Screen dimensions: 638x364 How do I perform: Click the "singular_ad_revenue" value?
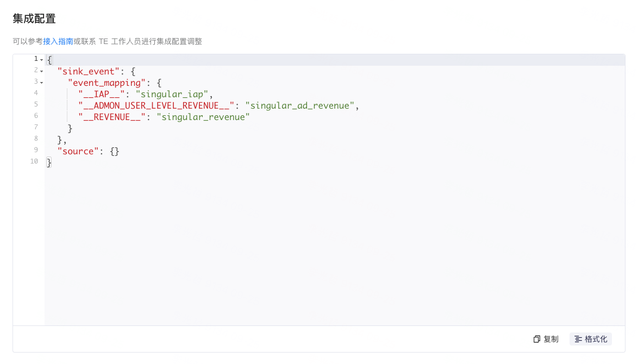tap(299, 106)
